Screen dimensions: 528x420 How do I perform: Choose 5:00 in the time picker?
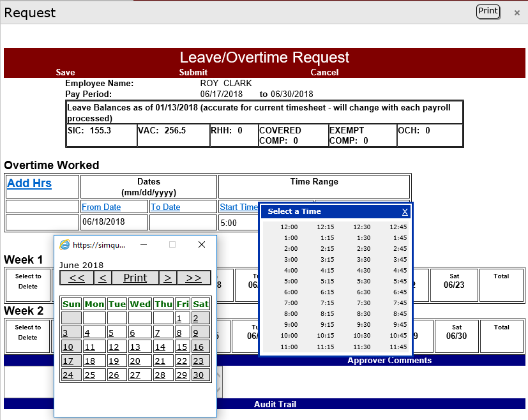(291, 281)
